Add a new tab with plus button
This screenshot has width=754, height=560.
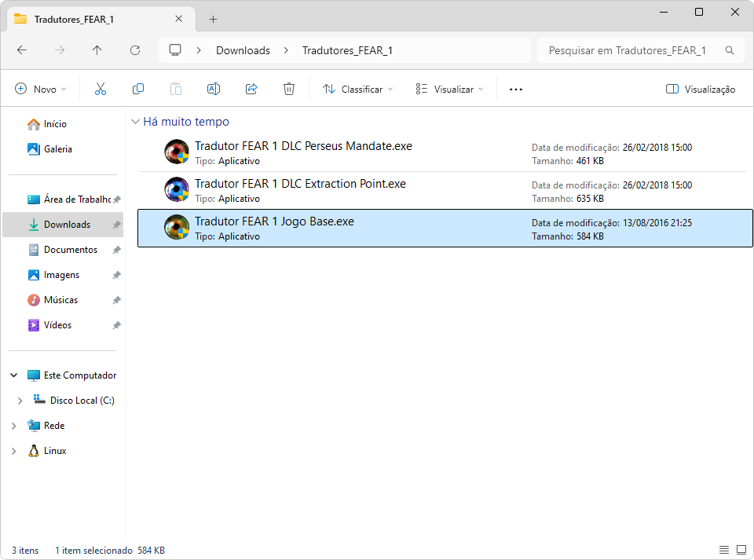coord(213,19)
